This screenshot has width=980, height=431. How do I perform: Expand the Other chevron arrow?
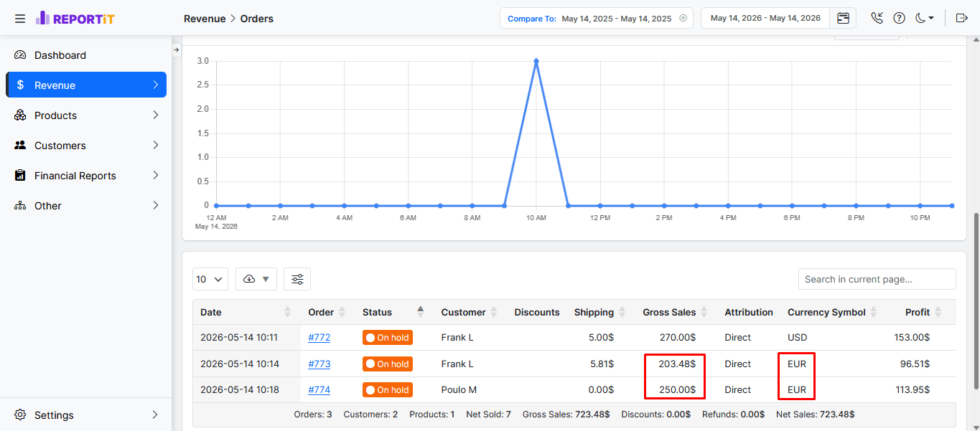[x=156, y=206]
